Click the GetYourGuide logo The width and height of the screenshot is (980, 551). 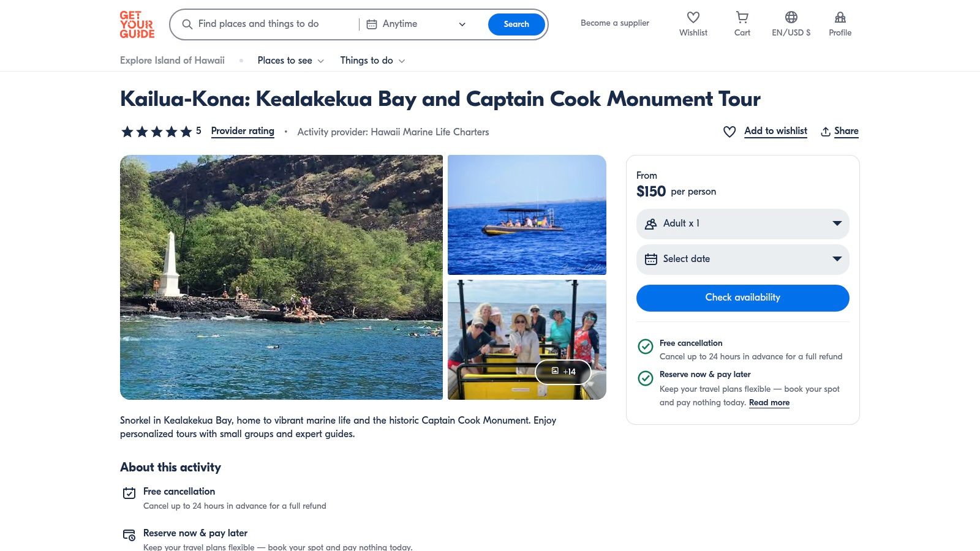pos(136,24)
